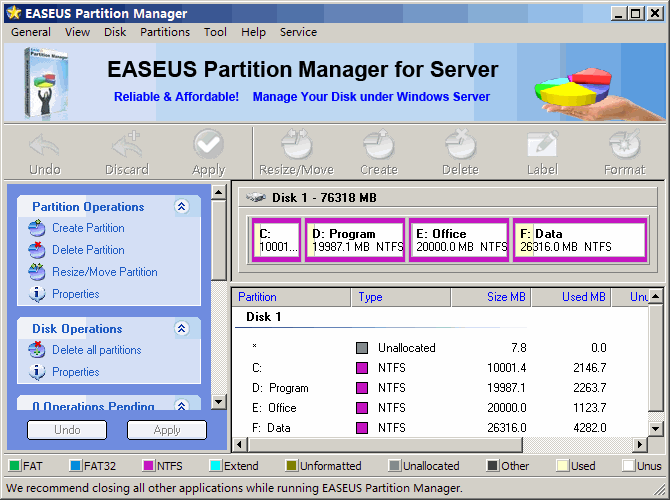The width and height of the screenshot is (670, 500).
Task: Click Partition Operations Properties info icon
Action: (37, 294)
